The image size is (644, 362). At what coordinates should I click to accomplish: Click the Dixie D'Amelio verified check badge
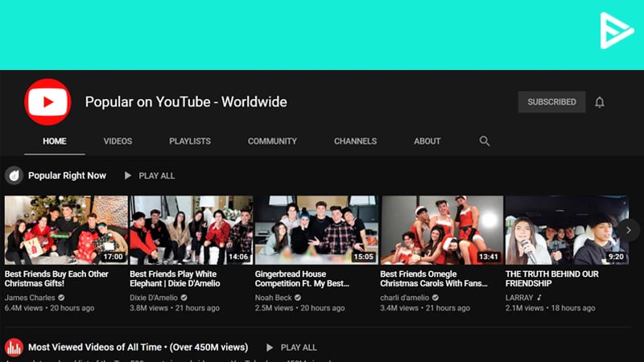pos(184,298)
